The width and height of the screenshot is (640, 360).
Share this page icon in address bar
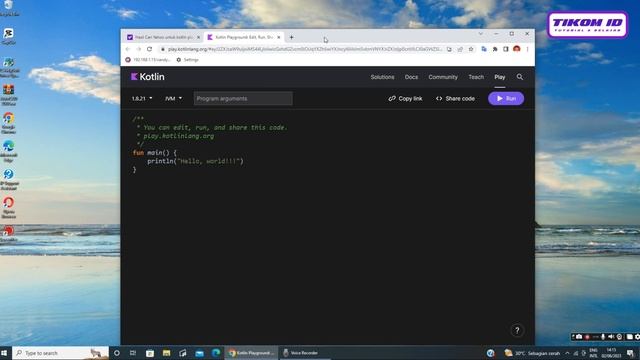460,49
